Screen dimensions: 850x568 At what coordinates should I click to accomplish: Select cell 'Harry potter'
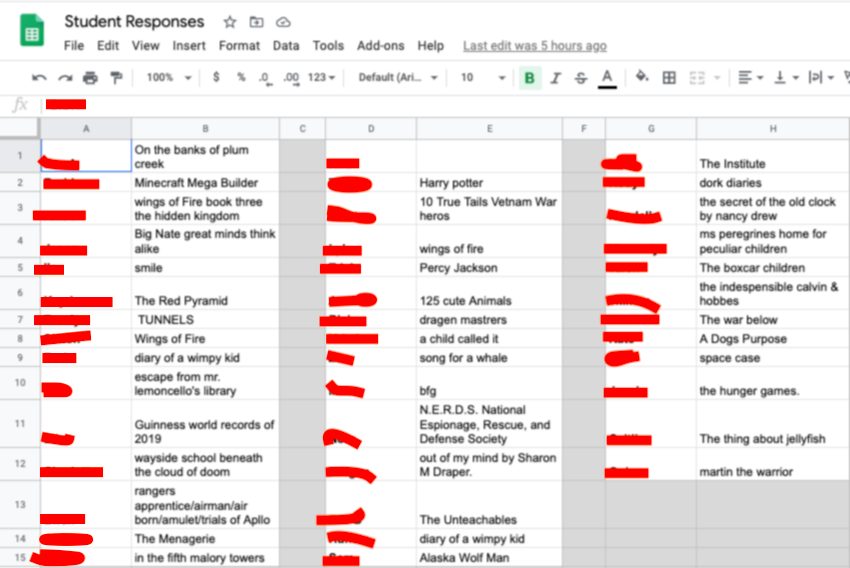click(489, 183)
